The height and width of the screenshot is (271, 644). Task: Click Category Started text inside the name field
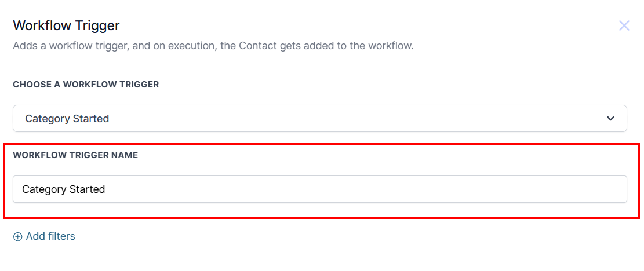click(x=64, y=189)
